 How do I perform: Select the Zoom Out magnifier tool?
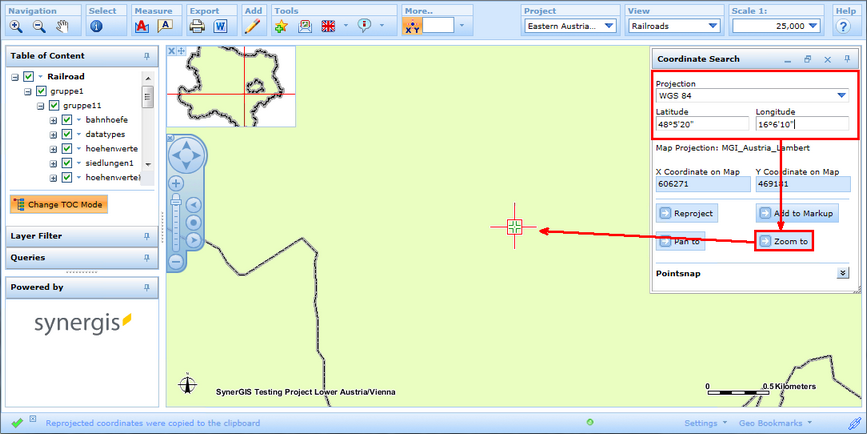click(x=39, y=26)
